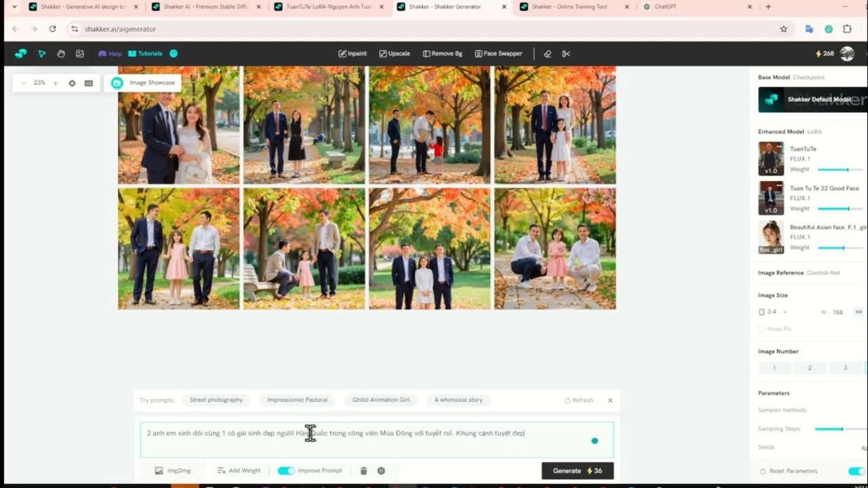Select the pointer selection tool

coord(42,53)
